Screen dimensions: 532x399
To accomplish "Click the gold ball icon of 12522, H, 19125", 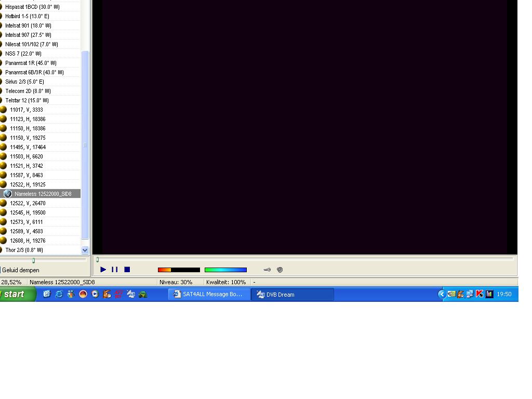I will click(4, 184).
